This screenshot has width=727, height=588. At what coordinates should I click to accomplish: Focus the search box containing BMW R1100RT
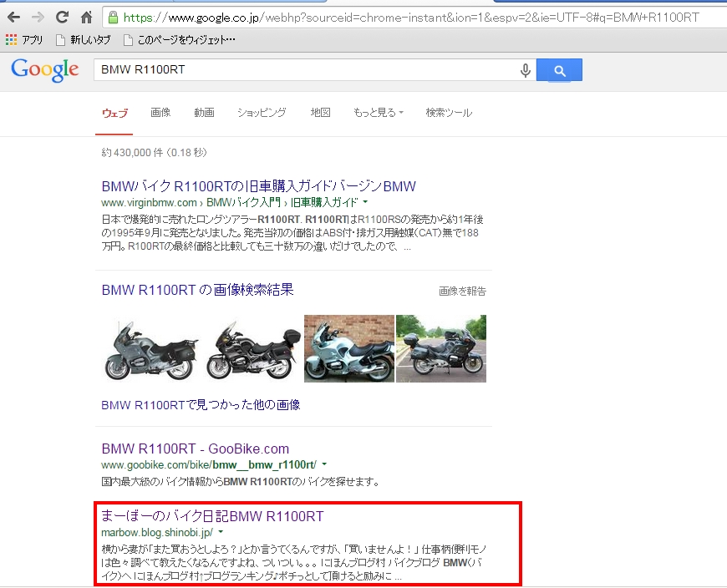pyautogui.click(x=306, y=70)
